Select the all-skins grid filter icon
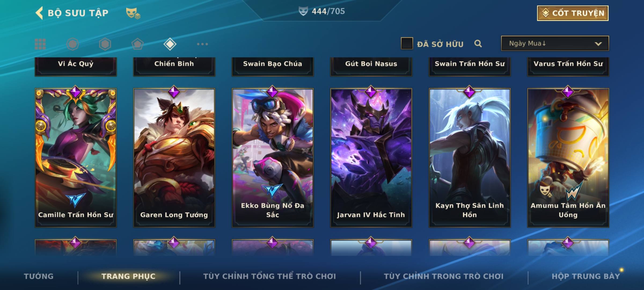 coord(40,44)
